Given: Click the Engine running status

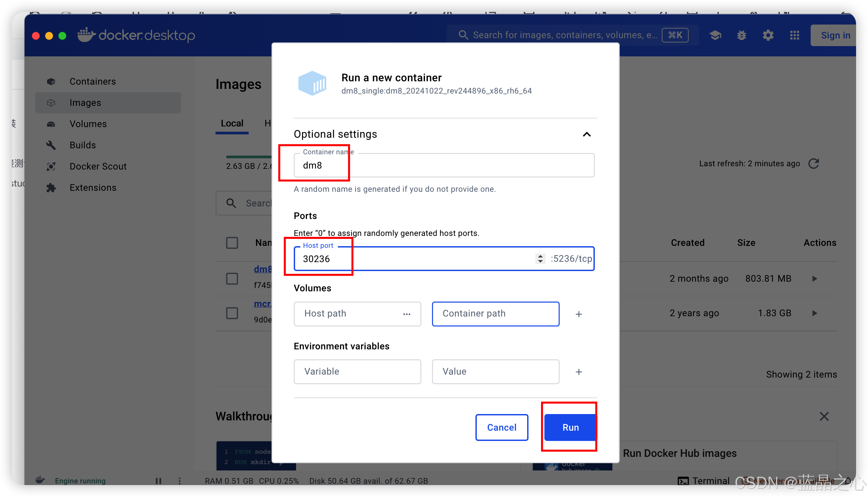Looking at the screenshot, I should (80, 481).
